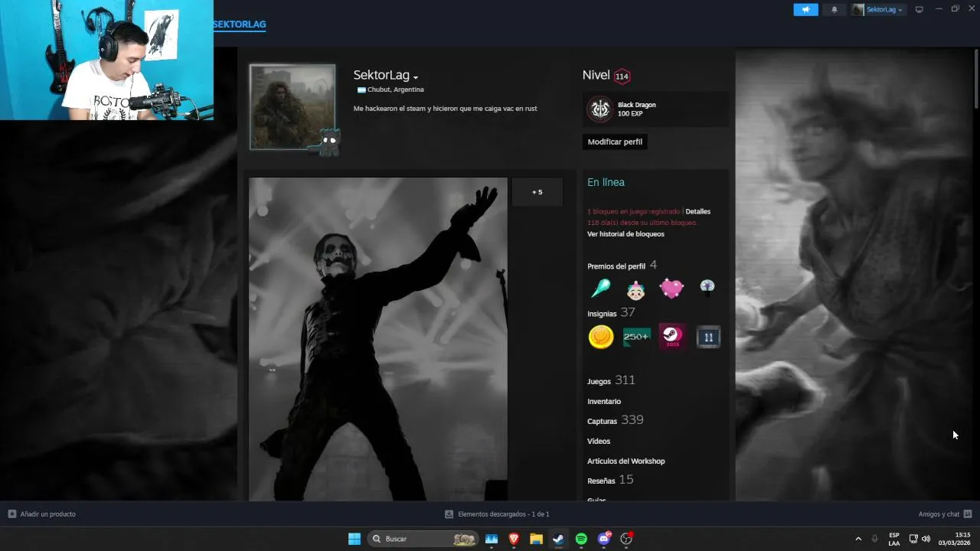Click the microphone tray icon
The width and height of the screenshot is (980, 551).
(x=875, y=539)
